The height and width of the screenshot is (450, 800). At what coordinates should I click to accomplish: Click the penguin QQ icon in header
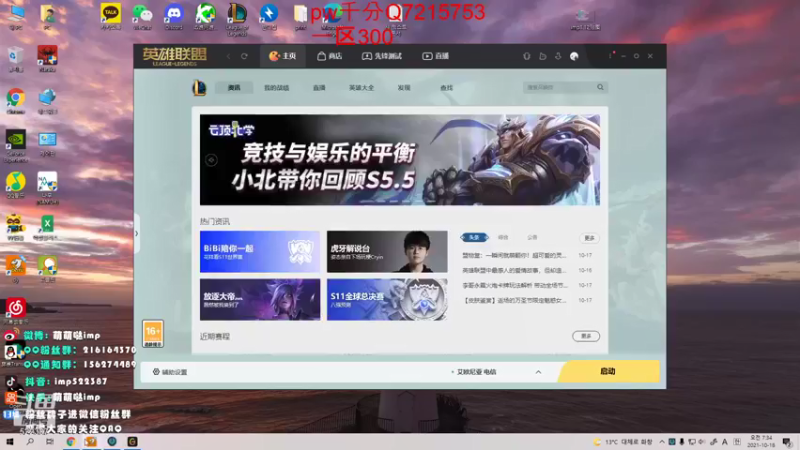pyautogui.click(x=527, y=56)
